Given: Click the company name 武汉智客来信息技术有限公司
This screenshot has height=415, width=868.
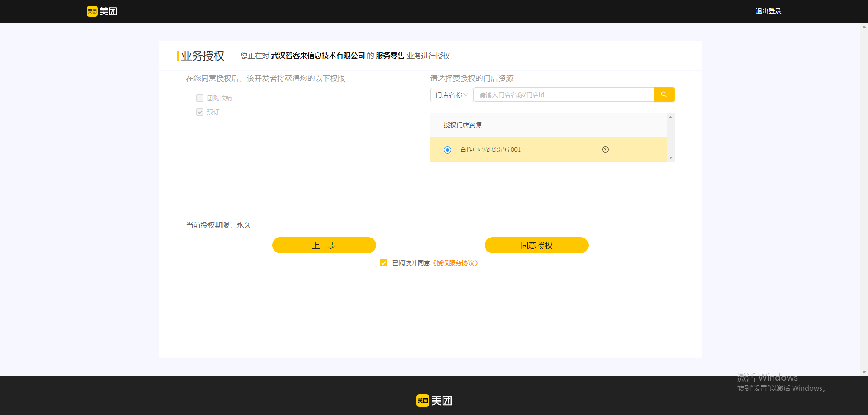Looking at the screenshot, I should point(318,56).
